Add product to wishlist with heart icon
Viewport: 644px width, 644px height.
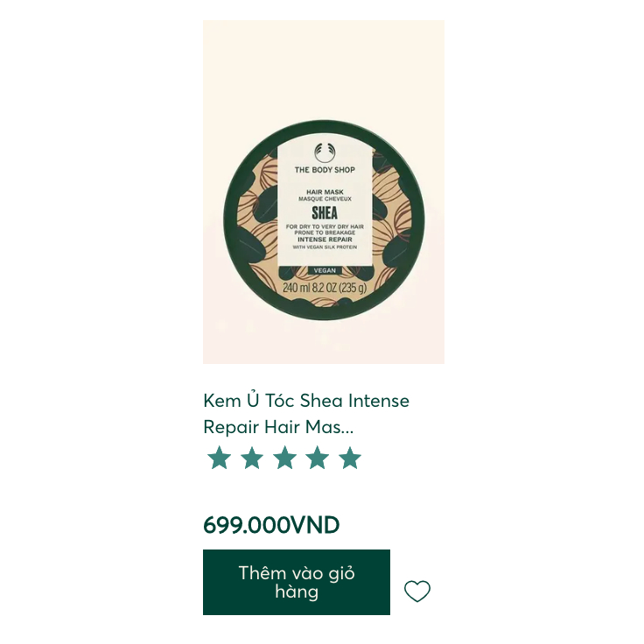416,591
